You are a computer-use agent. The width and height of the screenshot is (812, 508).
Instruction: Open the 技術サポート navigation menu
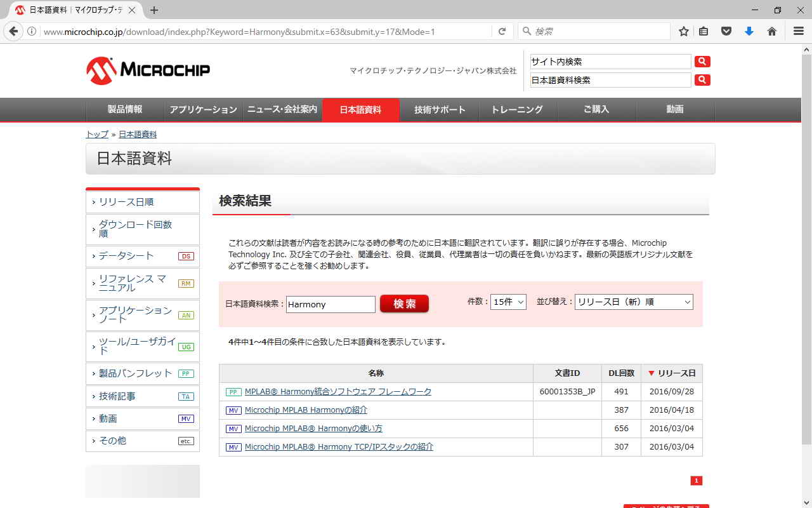point(440,109)
